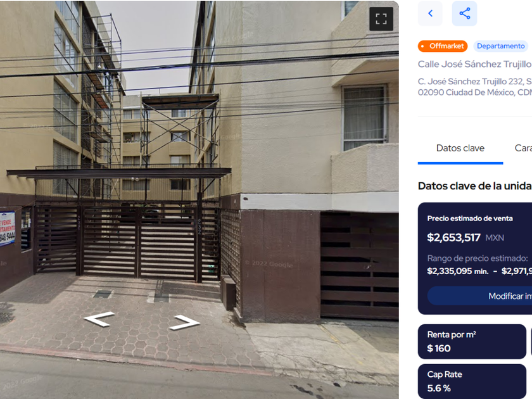Move street view to the left arrow
532x399 pixels.
coord(99,319)
